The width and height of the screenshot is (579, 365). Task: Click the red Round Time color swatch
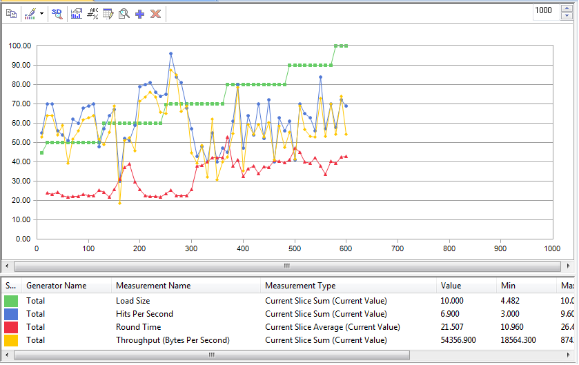[x=11, y=327]
